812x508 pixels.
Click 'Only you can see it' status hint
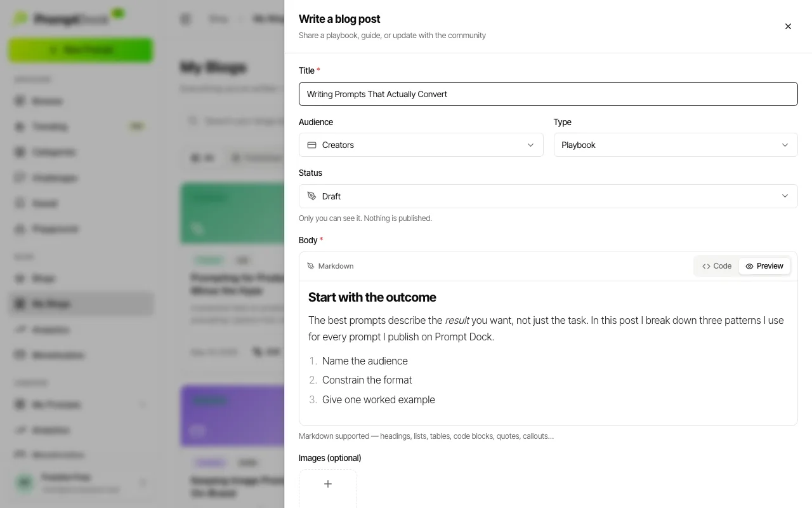[365, 218]
